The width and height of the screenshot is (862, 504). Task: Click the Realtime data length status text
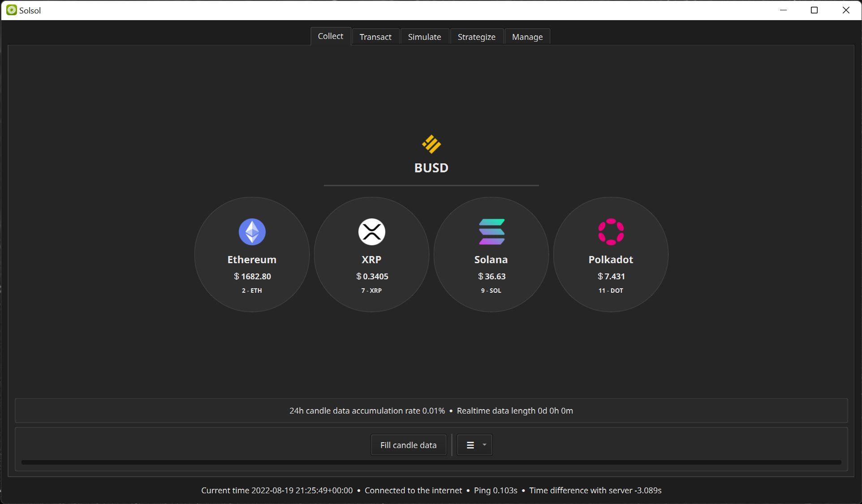pos(515,410)
